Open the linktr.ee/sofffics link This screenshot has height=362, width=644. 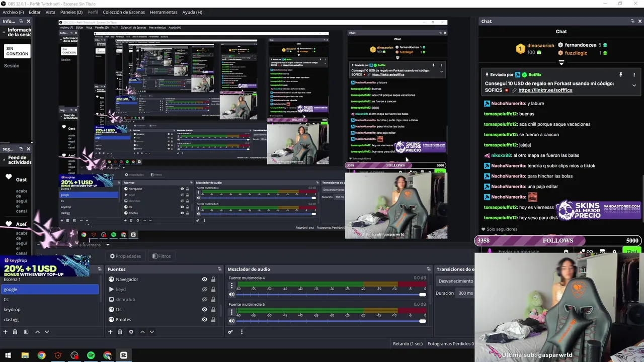(x=545, y=90)
